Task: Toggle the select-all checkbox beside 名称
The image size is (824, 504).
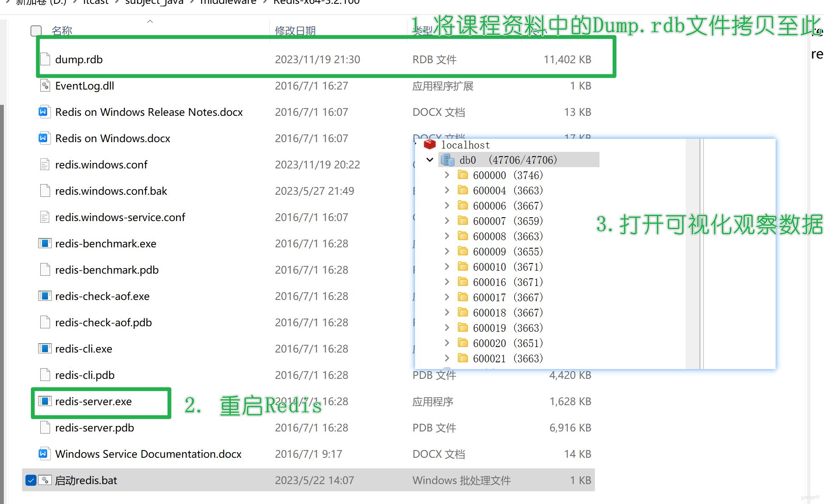Action: 36,31
